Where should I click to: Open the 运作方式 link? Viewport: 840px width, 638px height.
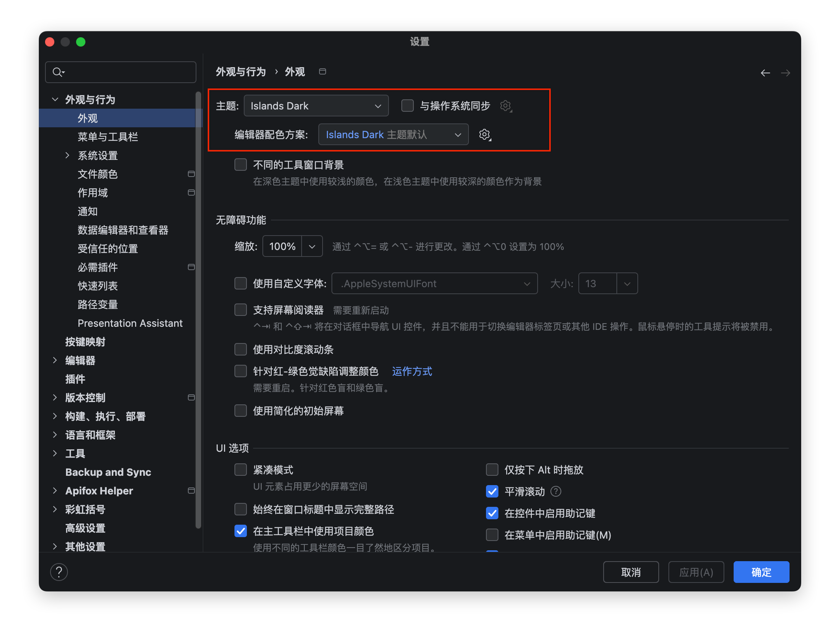(412, 371)
